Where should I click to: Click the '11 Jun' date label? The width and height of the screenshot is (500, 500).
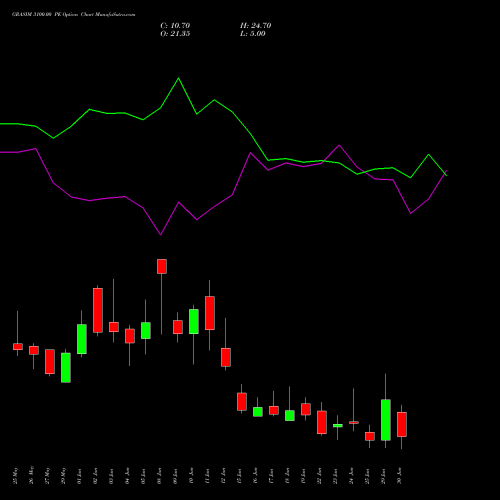click(207, 476)
